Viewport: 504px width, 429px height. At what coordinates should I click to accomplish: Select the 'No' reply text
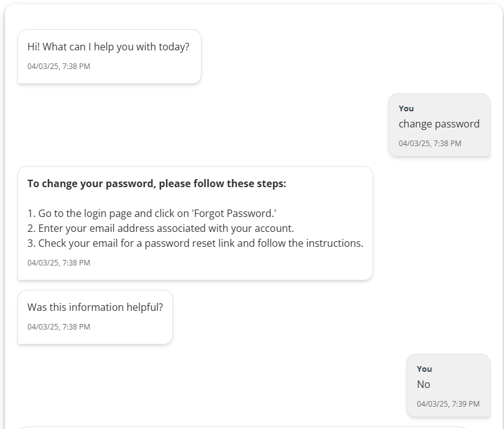(424, 384)
